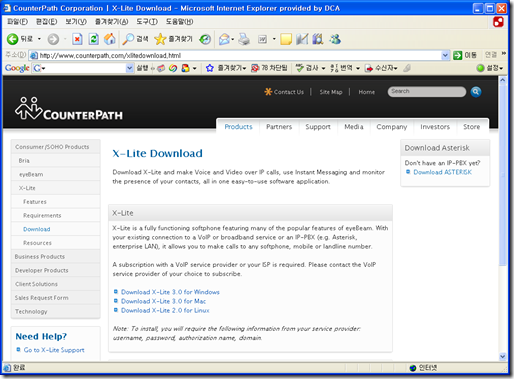514x379 pixels.
Task: Open the Help menu (도움말)
Action: [x=179, y=22]
